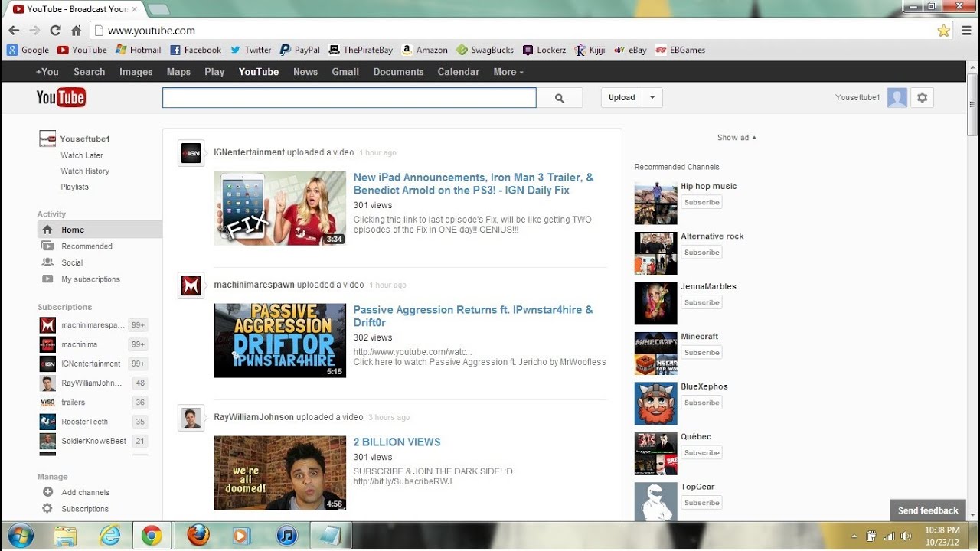Screen dimensions: 980x551
Task: Click RayWilliamJohnson avatar in feed
Action: [x=191, y=418]
